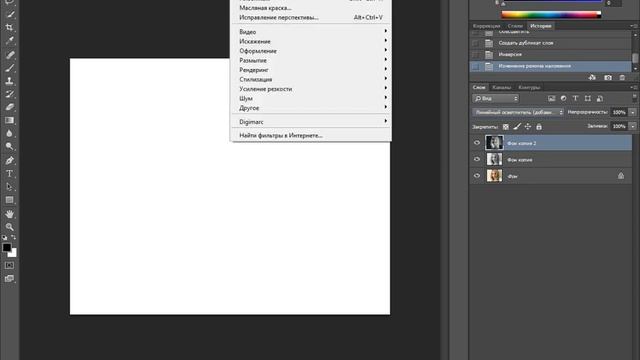Switch layer filtering on or off
Viewport: 640px width, 360px height.
click(634, 98)
